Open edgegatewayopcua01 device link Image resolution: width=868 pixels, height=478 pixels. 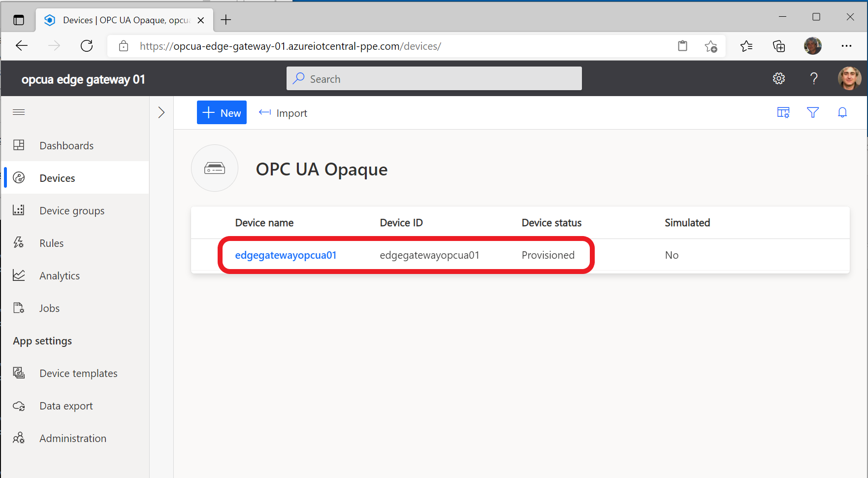tap(286, 255)
